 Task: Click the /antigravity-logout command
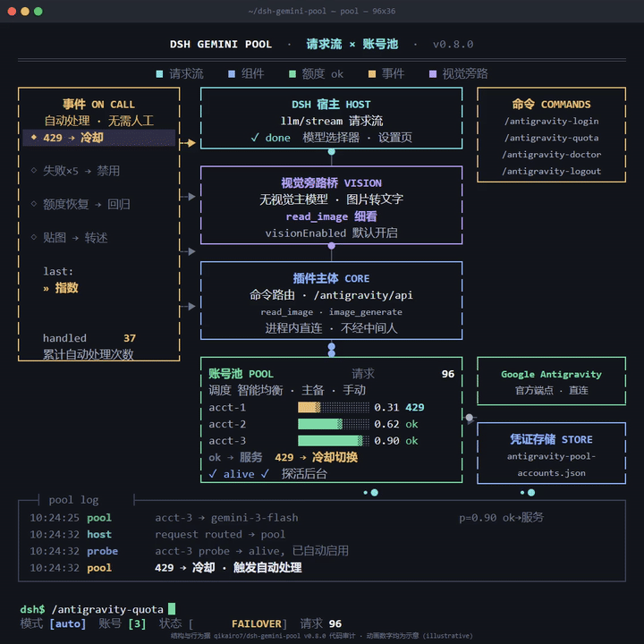point(552,171)
